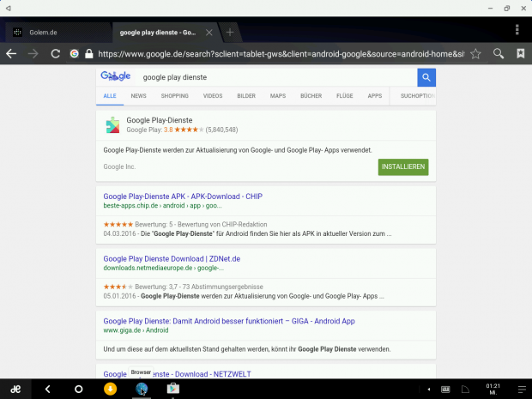Launch Play Store from the taskbar
Viewport: 532px width, 399px height.
tap(173, 389)
